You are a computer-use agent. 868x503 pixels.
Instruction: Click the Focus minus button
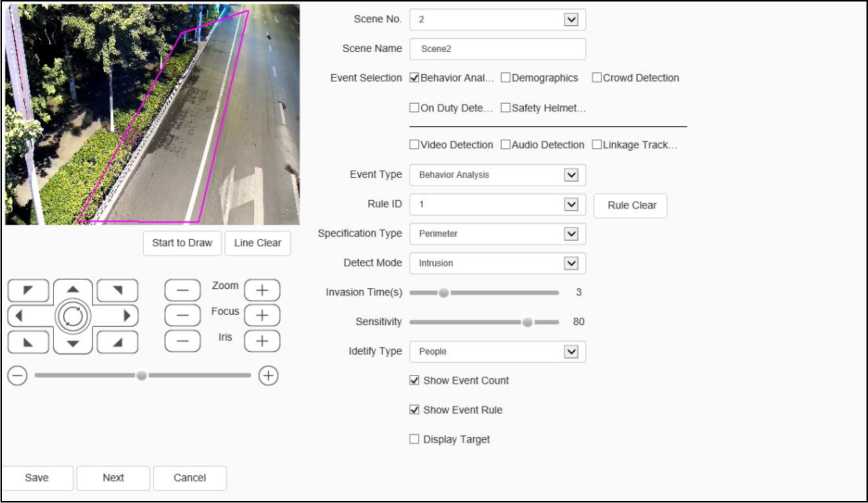click(x=182, y=315)
